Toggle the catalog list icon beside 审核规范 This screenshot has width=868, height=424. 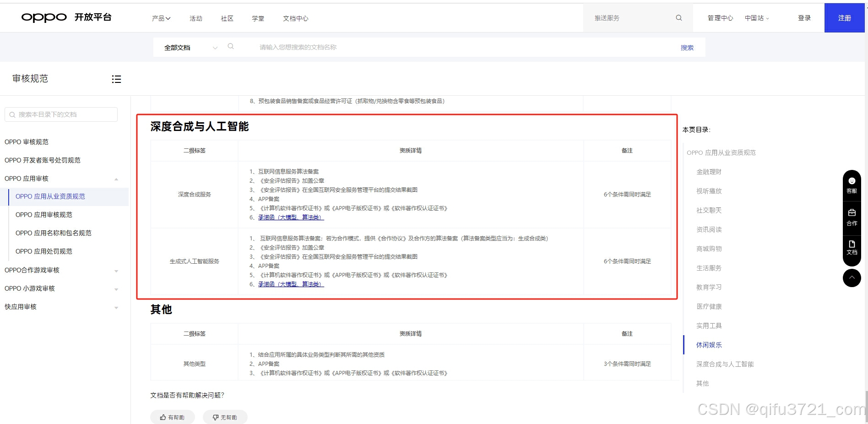pyautogui.click(x=116, y=79)
